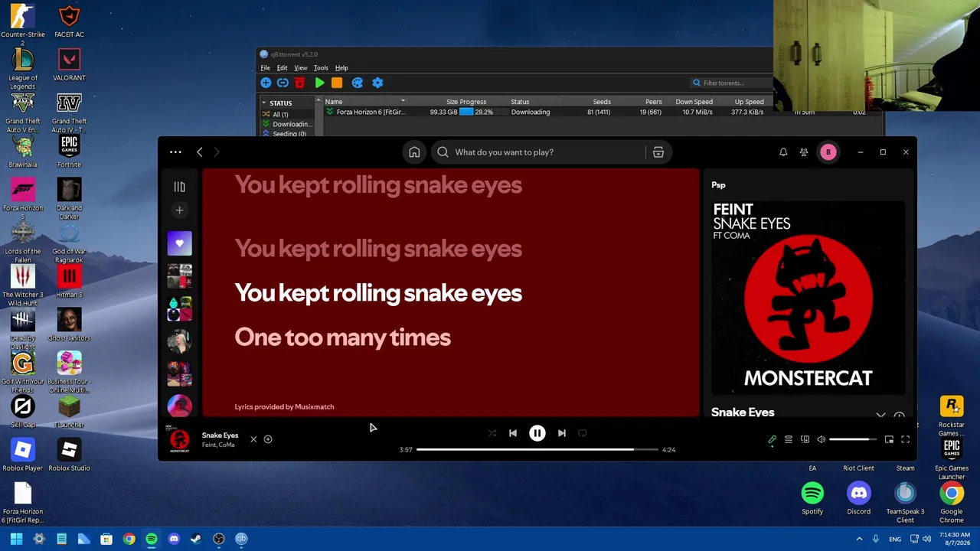Image resolution: width=980 pixels, height=551 pixels.
Task: Collapse the STATUS filter section in qBittorrent
Action: [x=264, y=103]
